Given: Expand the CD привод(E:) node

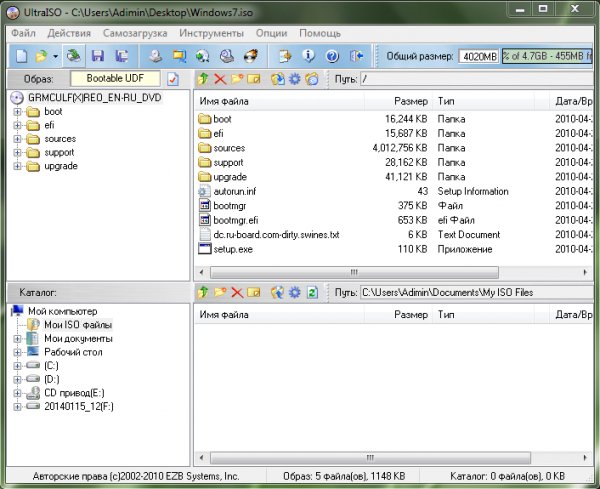Looking at the screenshot, I should pos(17,393).
